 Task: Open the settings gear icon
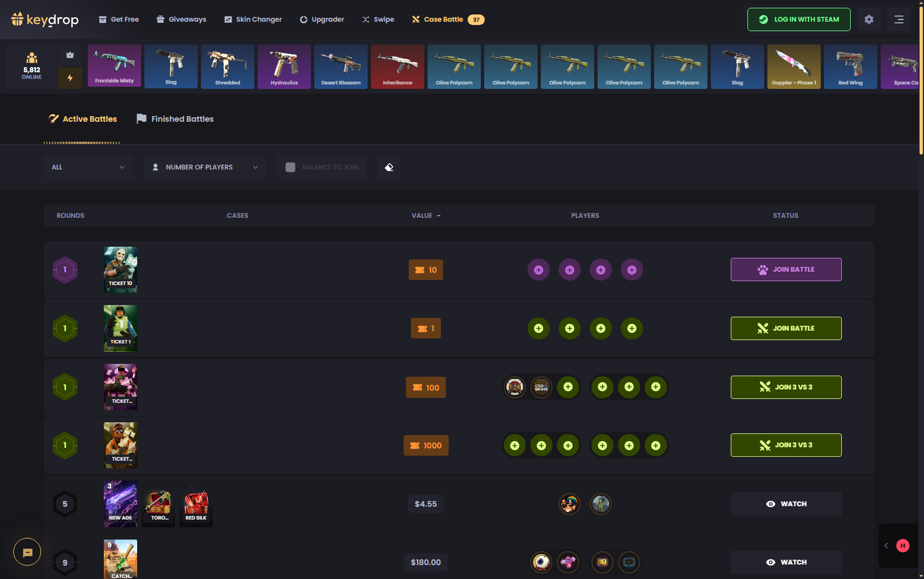[x=869, y=19]
